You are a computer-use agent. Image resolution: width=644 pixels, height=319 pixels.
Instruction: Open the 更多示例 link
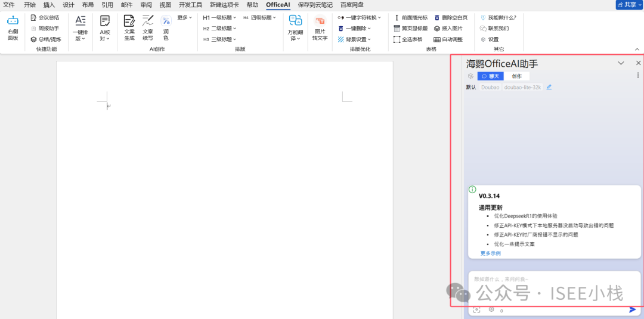point(490,253)
